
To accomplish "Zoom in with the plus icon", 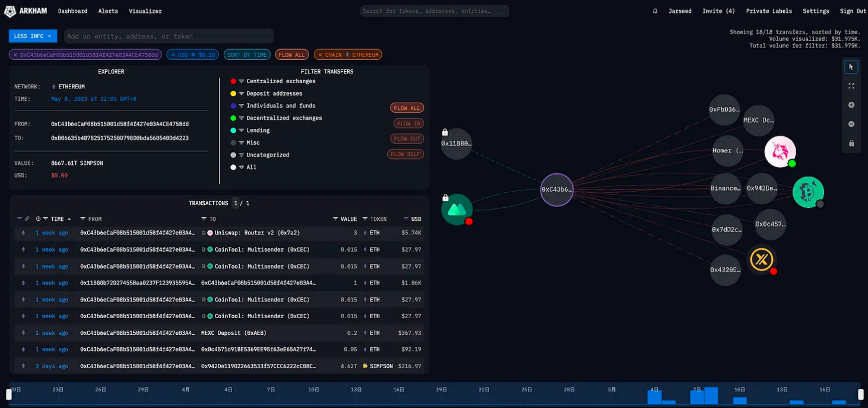I will pyautogui.click(x=851, y=105).
